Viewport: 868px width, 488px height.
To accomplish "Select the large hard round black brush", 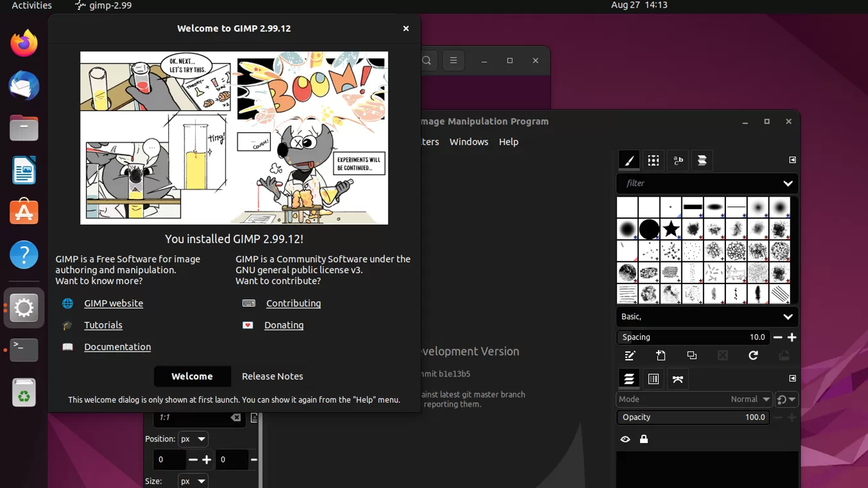I will point(649,229).
